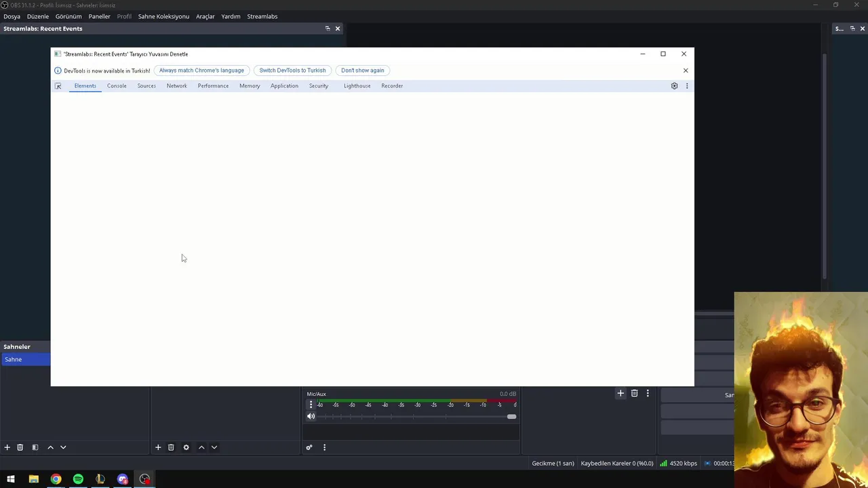Maximize the DevTools inspect window
Image resolution: width=868 pixels, height=488 pixels.
tap(663, 54)
